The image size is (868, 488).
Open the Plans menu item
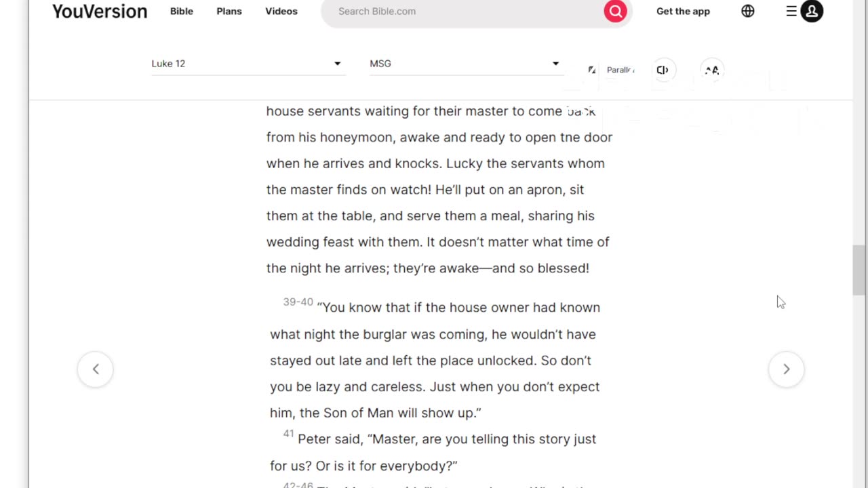coord(229,12)
